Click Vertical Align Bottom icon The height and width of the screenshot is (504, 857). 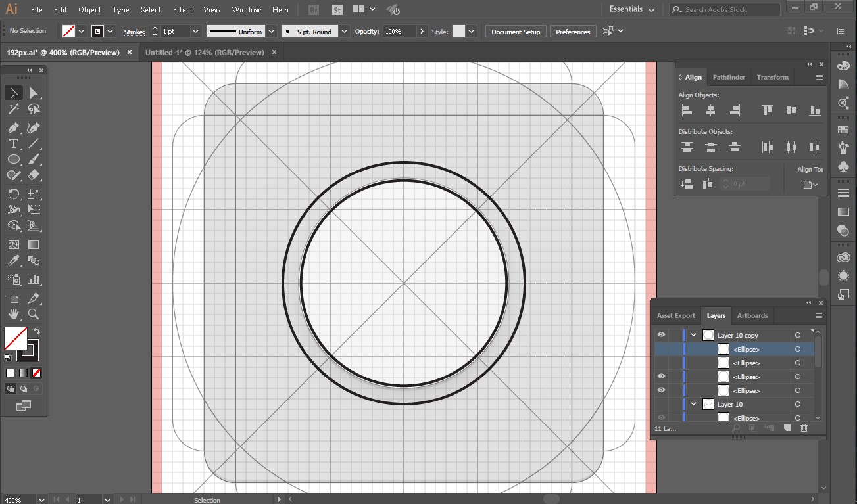coord(815,110)
